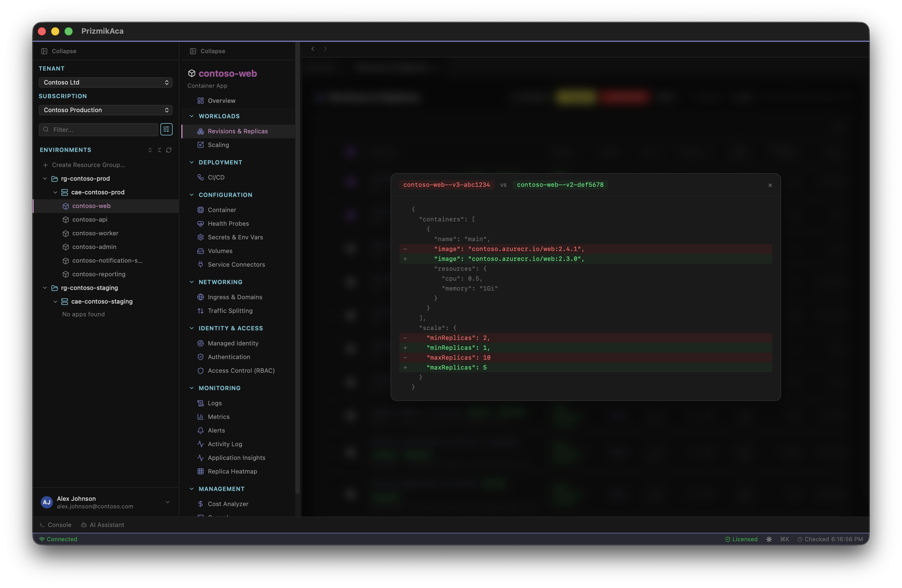Open the Contoso Production subscription dropdown
Viewport: 902px width, 588px height.
105,110
